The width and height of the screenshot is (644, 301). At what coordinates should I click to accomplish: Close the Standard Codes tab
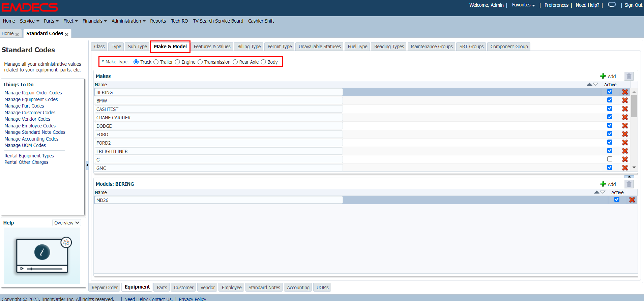click(x=67, y=34)
